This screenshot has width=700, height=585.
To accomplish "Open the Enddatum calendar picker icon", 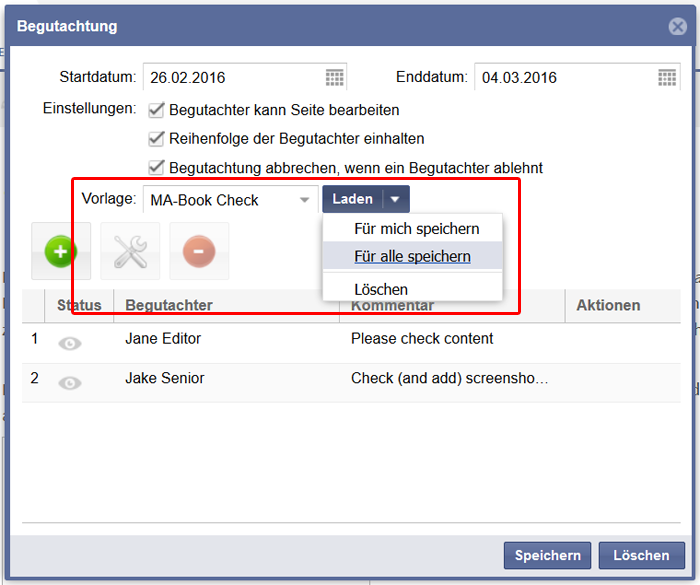I will (x=667, y=78).
